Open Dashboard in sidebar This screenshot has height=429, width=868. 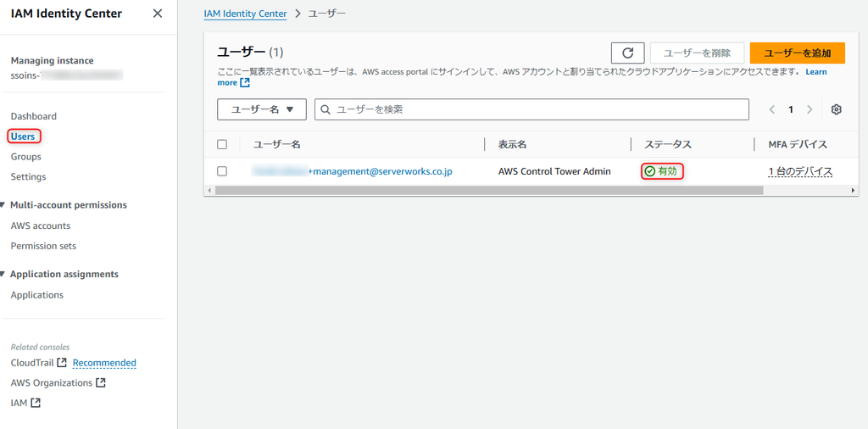click(x=34, y=116)
